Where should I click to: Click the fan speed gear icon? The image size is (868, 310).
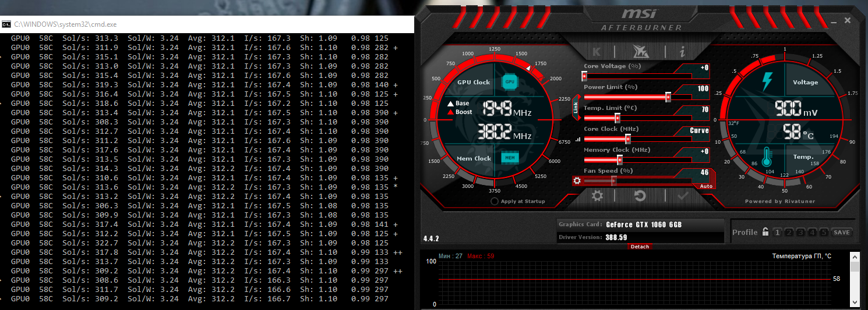point(577,180)
